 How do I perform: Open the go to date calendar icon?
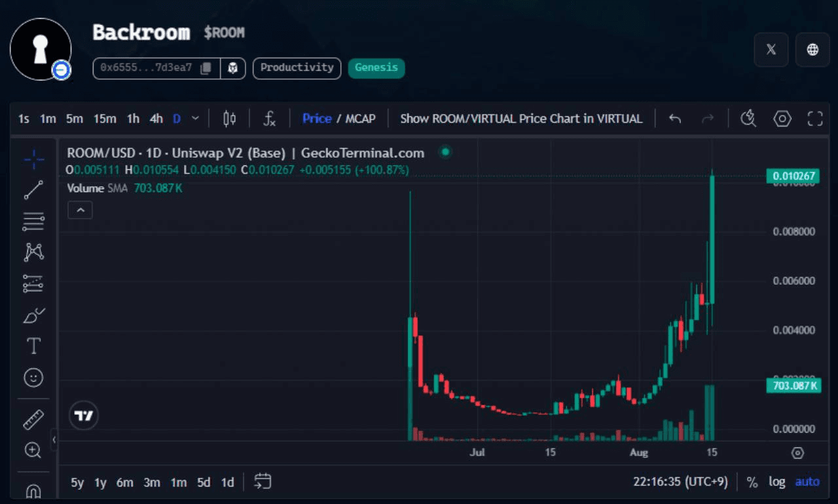pos(263,482)
